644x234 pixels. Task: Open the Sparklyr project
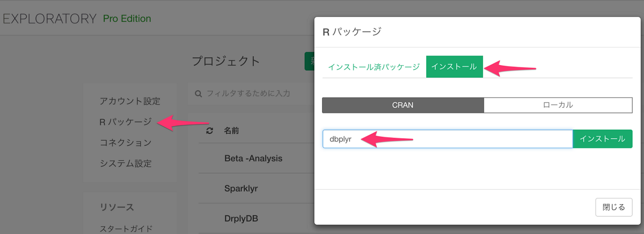tap(241, 188)
